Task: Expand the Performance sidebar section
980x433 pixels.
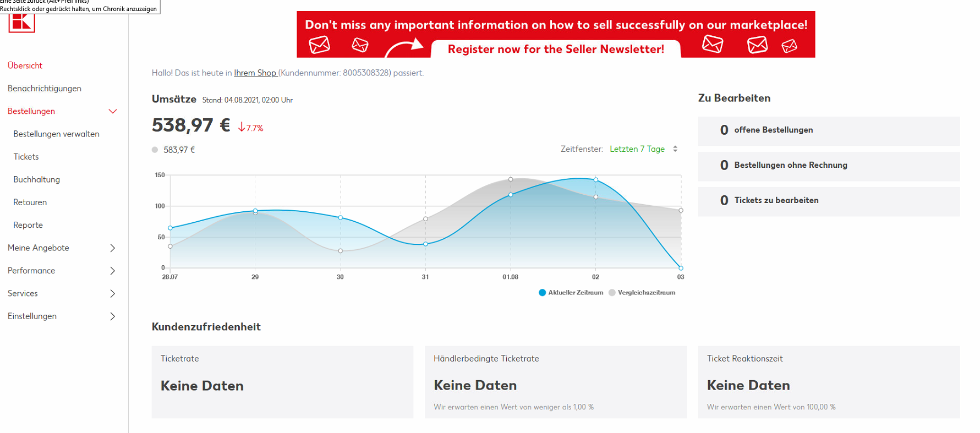Action: click(113, 271)
